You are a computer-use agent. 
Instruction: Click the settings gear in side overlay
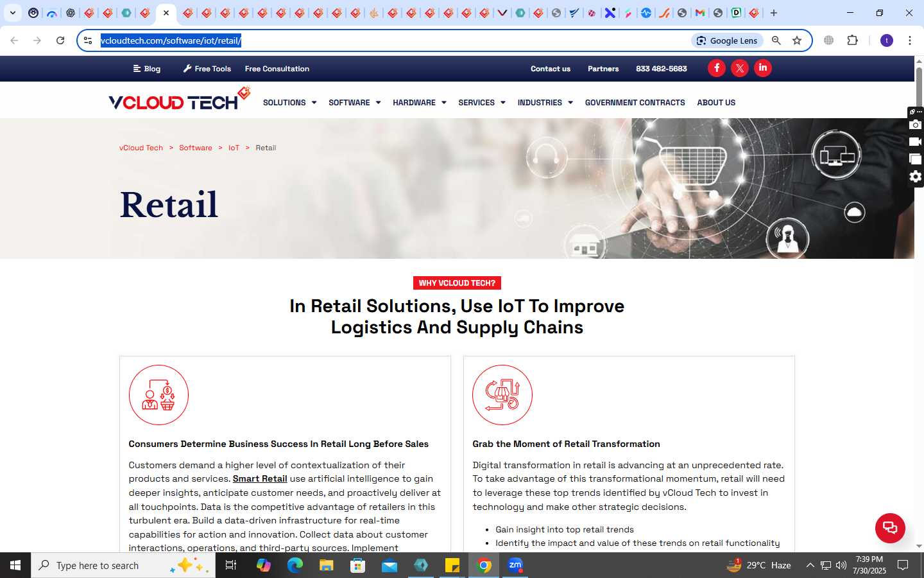pos(916,177)
